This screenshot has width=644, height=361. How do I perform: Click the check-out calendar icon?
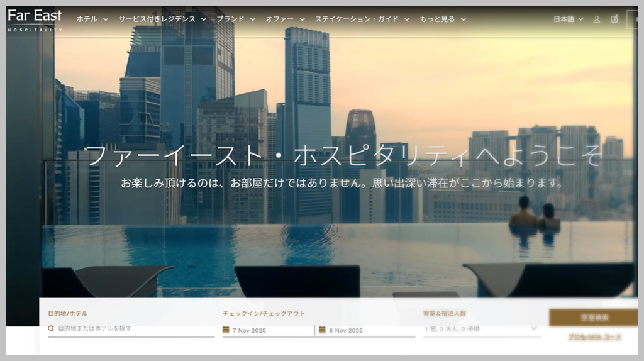(322, 330)
